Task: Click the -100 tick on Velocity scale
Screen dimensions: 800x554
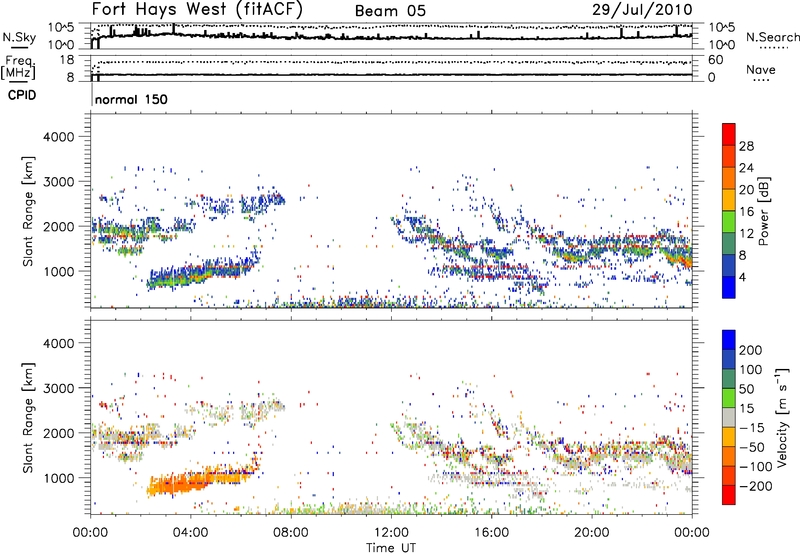Action: click(x=756, y=467)
